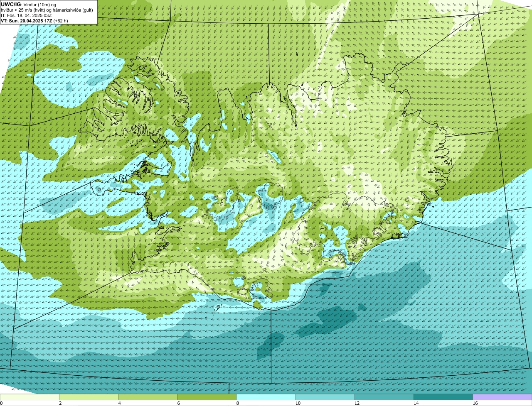532x406 pixels.
Task: Click the olive green 6–8 m/s legend swatch
Action: pos(207,397)
